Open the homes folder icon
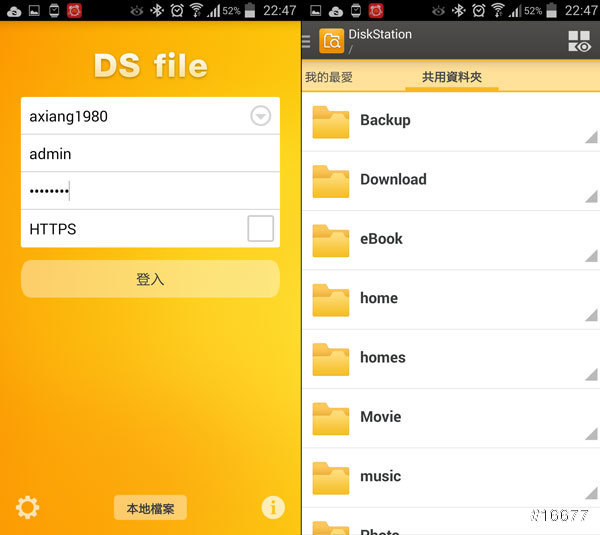This screenshot has height=535, width=600. (x=331, y=359)
